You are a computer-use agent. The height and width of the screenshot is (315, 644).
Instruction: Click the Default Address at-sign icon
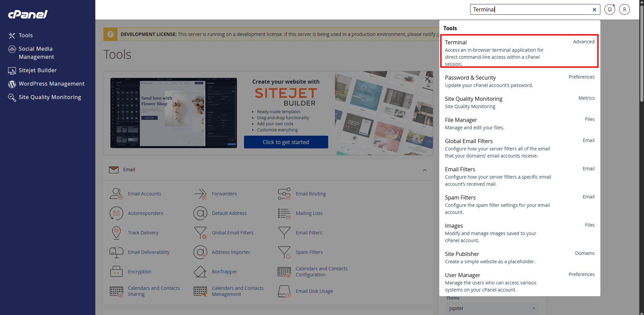point(200,213)
